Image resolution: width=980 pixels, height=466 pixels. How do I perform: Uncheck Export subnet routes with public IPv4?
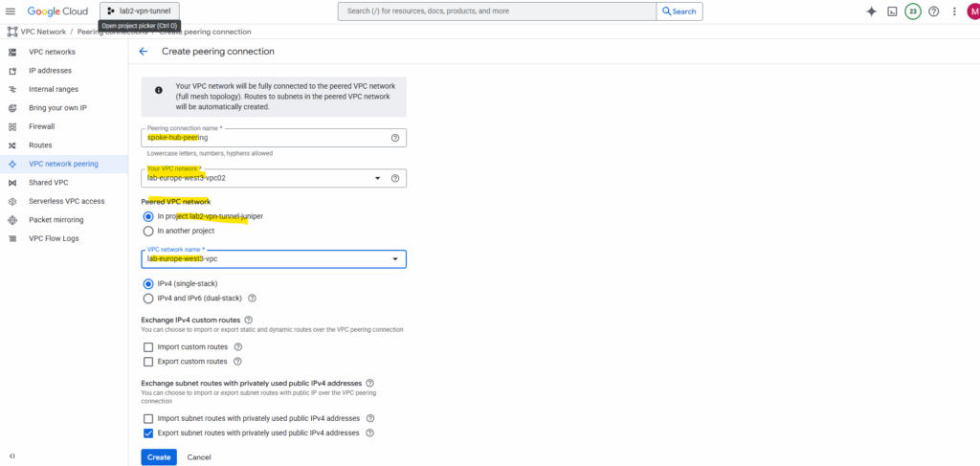pos(148,433)
